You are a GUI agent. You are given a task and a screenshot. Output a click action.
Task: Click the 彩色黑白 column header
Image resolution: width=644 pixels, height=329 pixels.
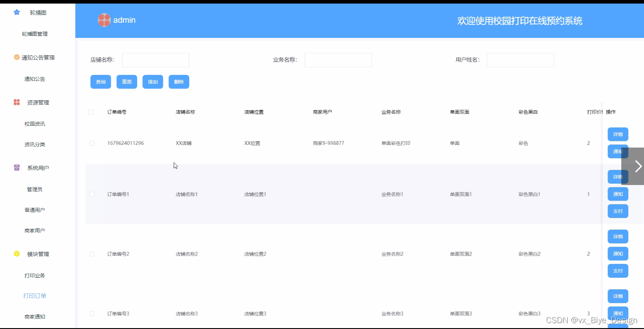tap(528, 112)
